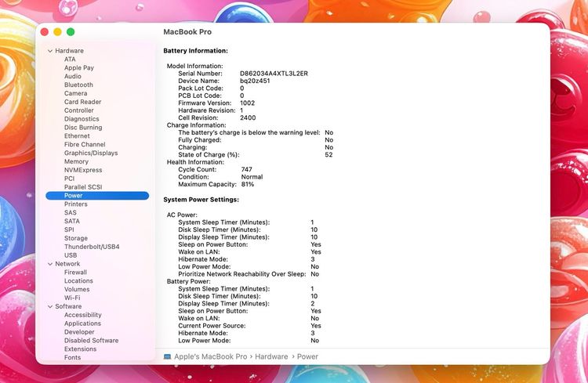This screenshot has height=383, width=588.
Task: Click cell revision value 2400
Action: tap(248, 117)
